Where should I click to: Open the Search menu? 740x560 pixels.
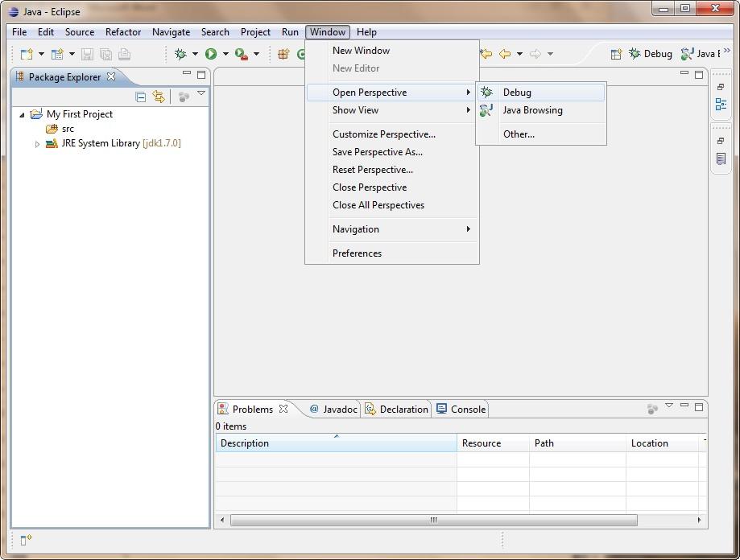215,32
